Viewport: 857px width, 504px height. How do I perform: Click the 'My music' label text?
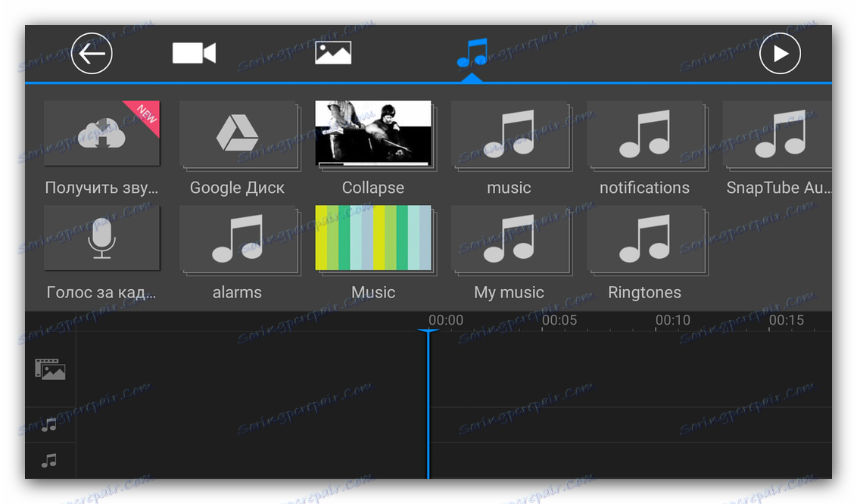(x=509, y=293)
